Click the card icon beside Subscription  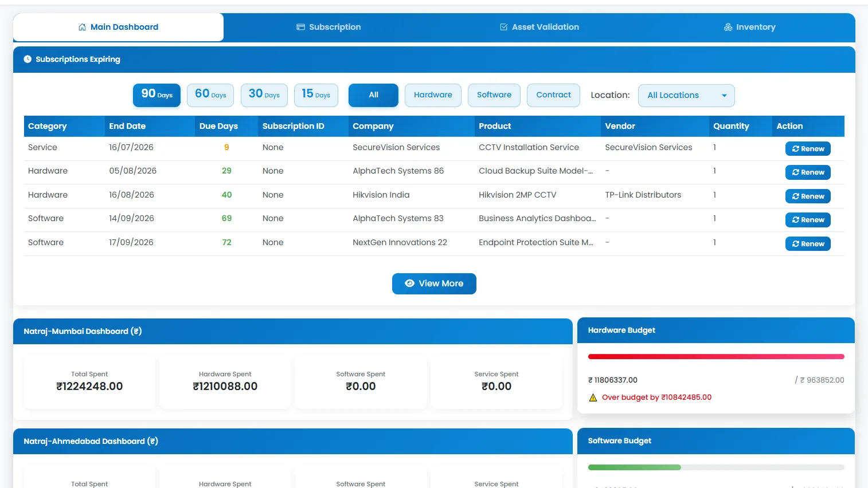tap(300, 27)
